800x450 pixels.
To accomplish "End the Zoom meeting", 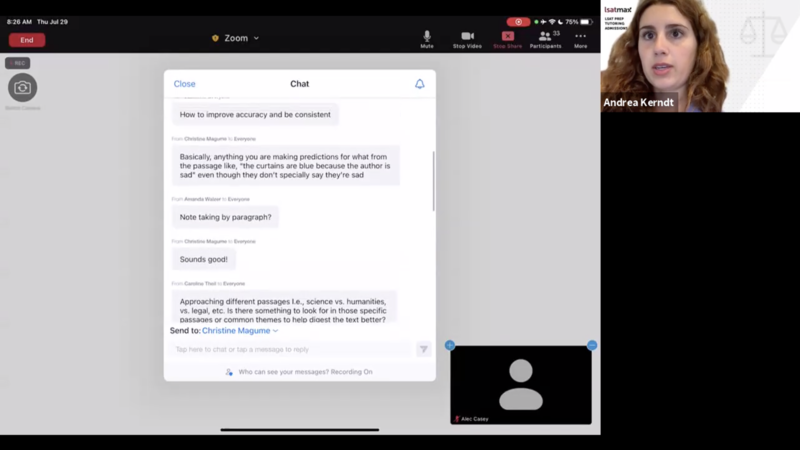I will tap(27, 40).
